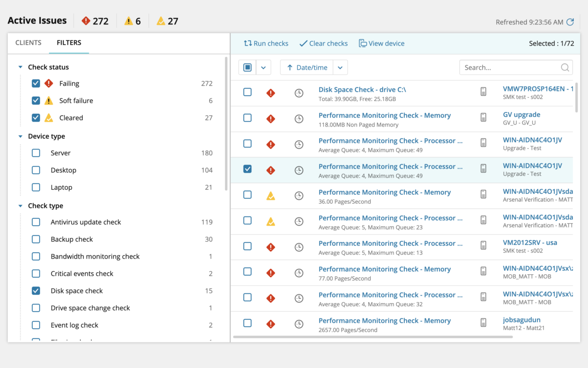Collapse the Check type section

tap(21, 206)
